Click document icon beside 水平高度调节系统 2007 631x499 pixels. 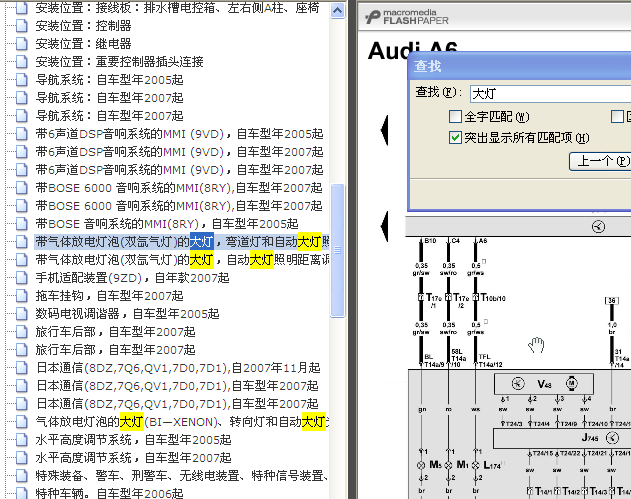pyautogui.click(x=21, y=458)
